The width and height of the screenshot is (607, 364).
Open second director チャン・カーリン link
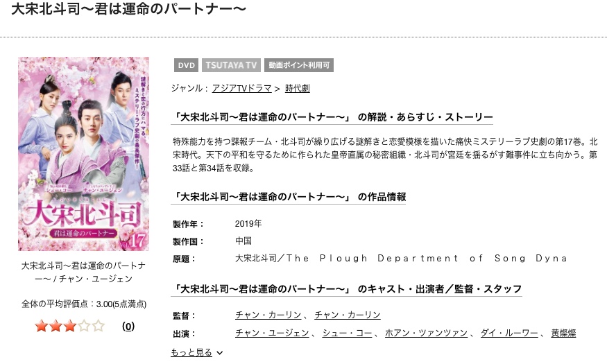pyautogui.click(x=348, y=315)
